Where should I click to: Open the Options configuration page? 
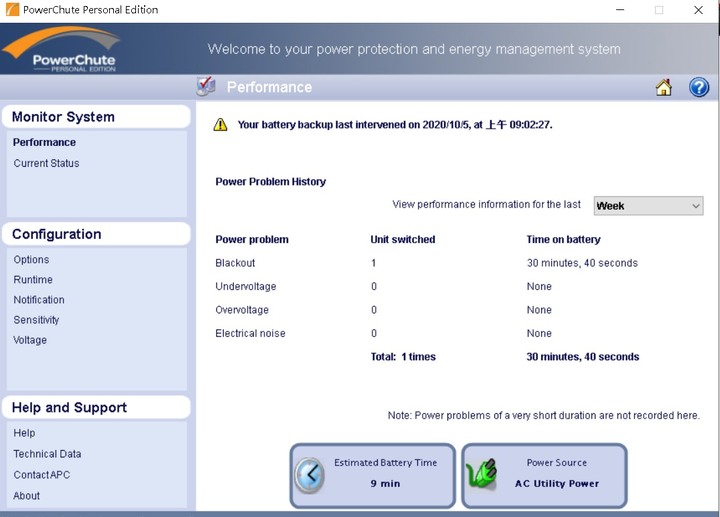pos(31,259)
